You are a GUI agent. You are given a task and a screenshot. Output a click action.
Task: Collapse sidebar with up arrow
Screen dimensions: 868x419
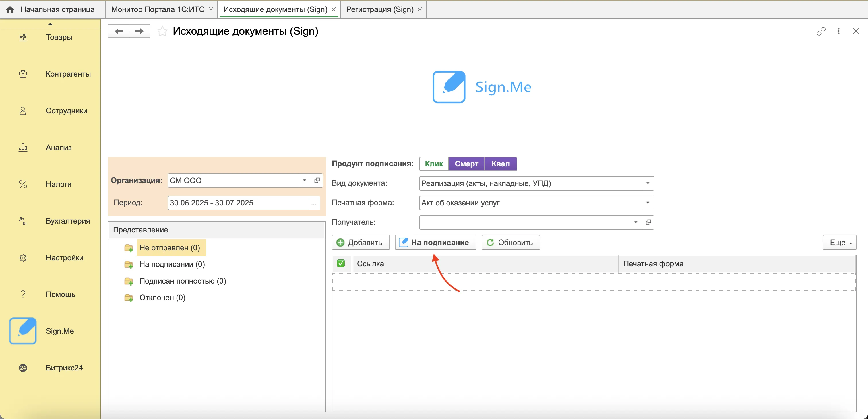[50, 24]
